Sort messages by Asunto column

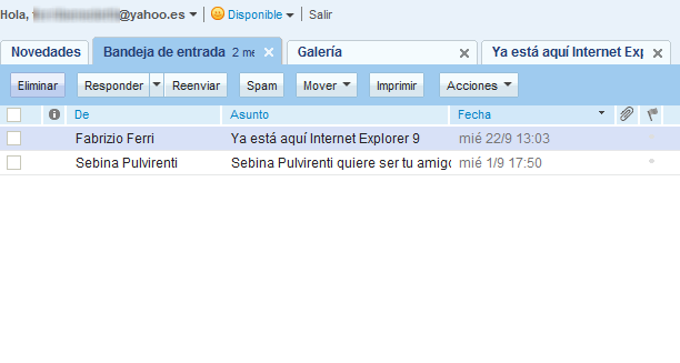[249, 114]
